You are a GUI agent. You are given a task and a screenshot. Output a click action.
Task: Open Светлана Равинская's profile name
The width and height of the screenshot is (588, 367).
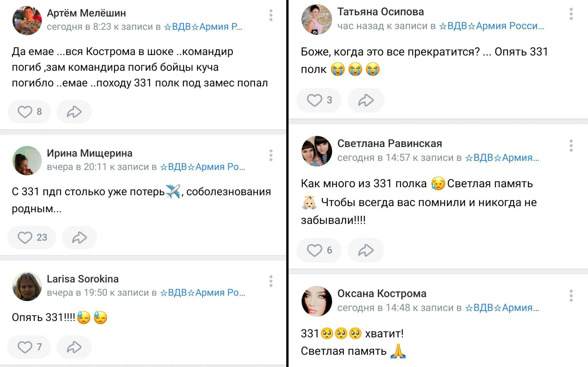389,143
